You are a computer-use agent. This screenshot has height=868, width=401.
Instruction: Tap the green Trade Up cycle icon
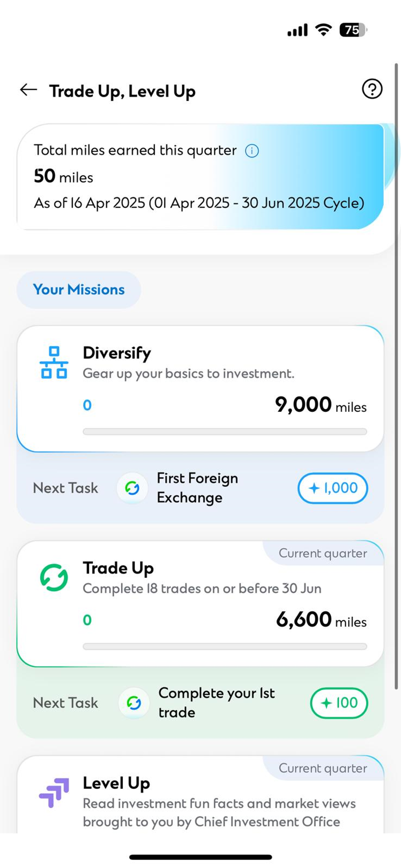tap(54, 577)
